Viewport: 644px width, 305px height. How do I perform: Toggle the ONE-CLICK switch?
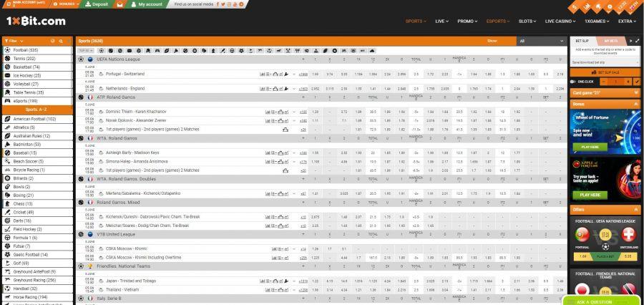click(x=574, y=82)
